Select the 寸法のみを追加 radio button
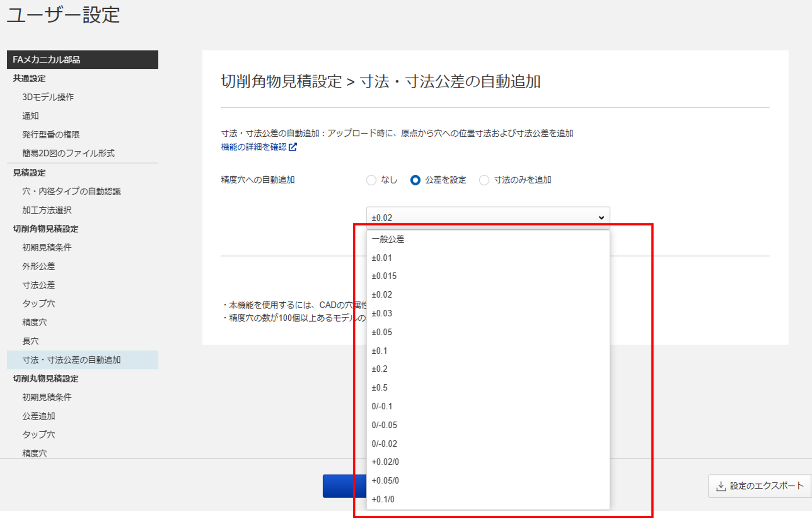The height and width of the screenshot is (518, 812). point(484,180)
